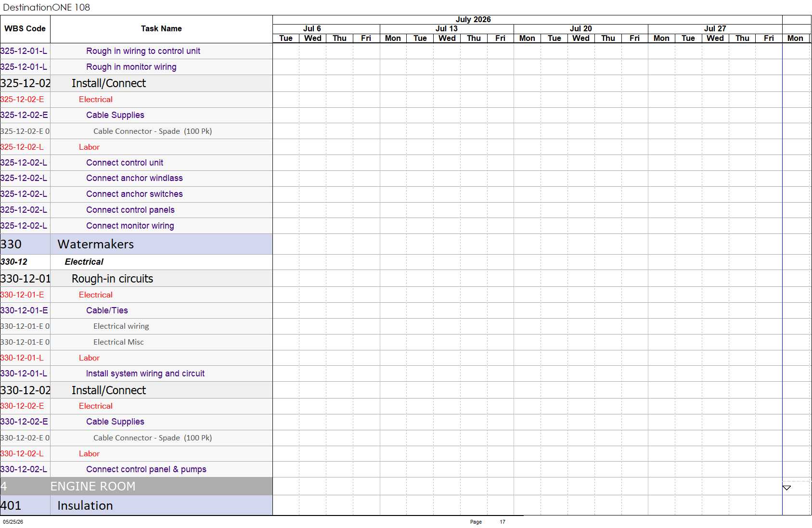812x528 pixels.
Task: Select the 330-12-02 Install/Connect summary row
Action: pyautogui.click(x=136, y=390)
